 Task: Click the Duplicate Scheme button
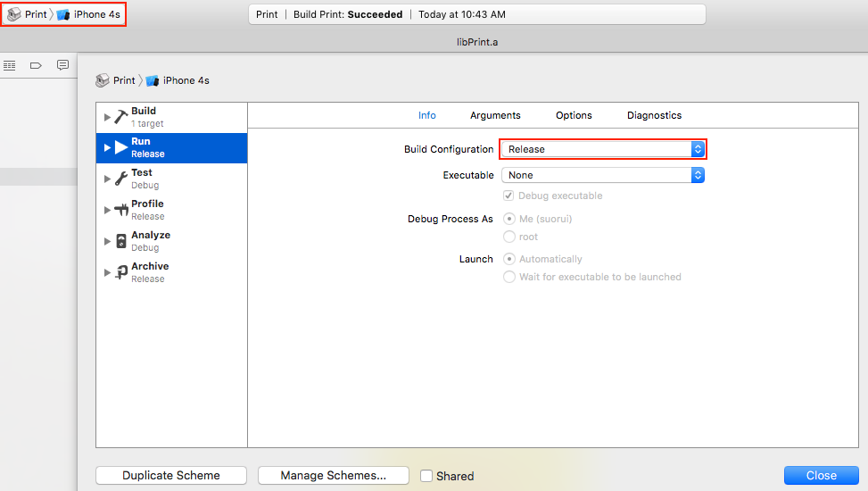click(171, 476)
